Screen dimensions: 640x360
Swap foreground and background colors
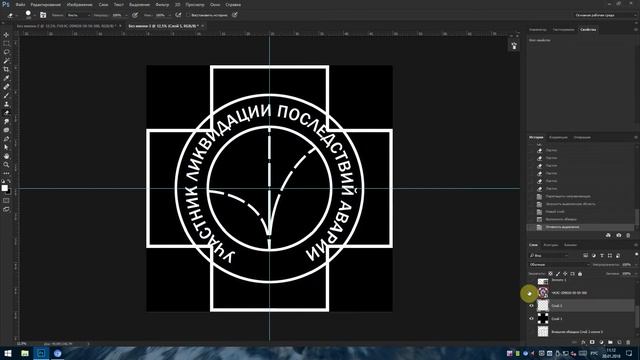point(9,181)
